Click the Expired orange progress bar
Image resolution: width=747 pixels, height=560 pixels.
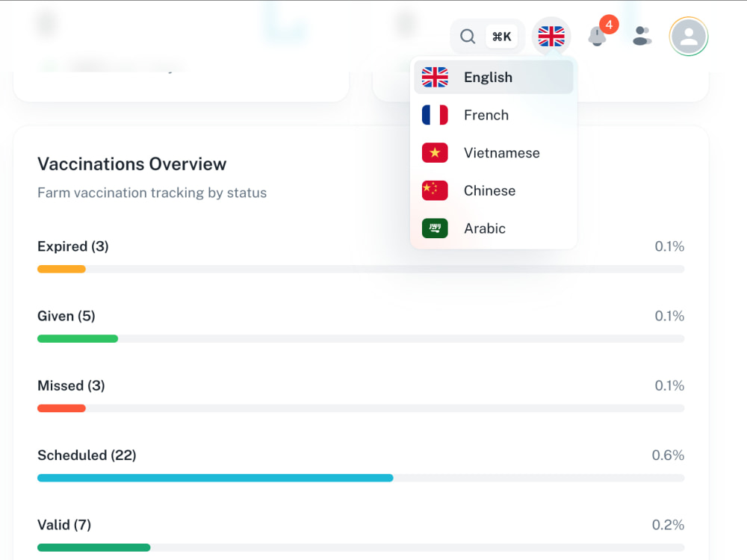point(61,269)
